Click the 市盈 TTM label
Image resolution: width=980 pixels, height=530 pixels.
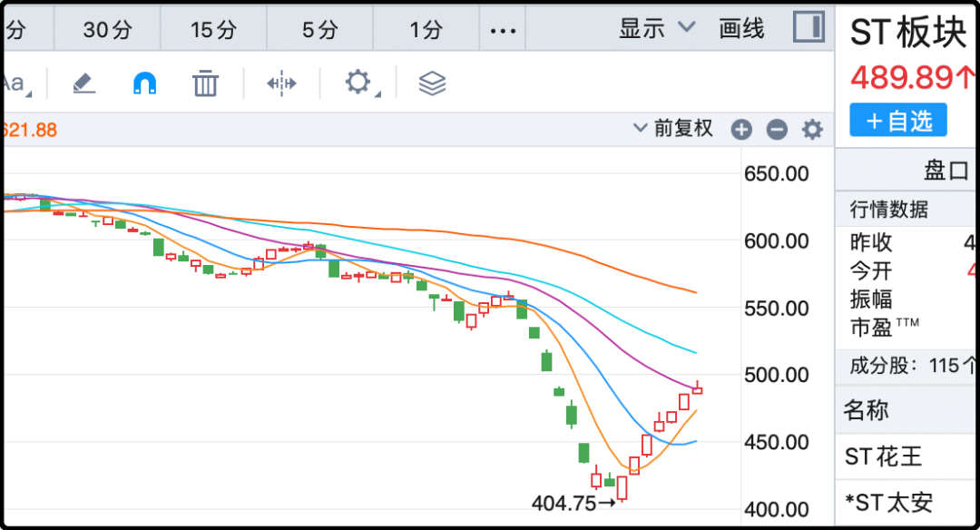tap(885, 328)
